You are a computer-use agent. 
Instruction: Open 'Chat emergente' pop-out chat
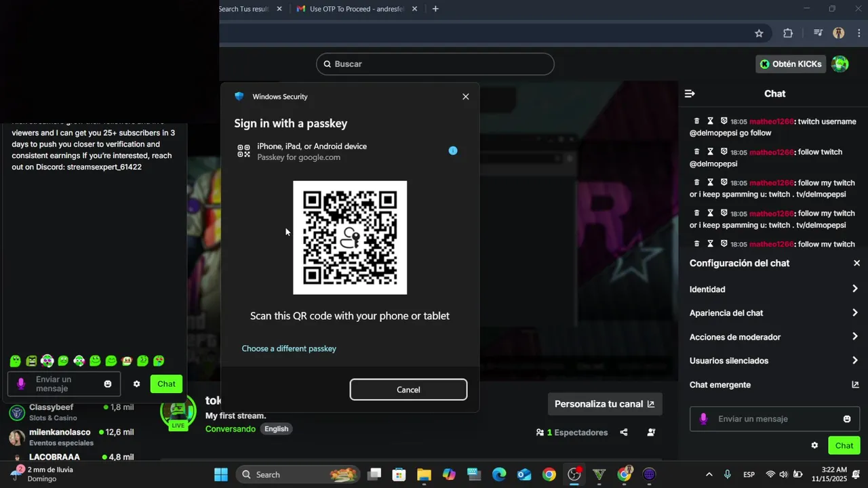pos(774,385)
